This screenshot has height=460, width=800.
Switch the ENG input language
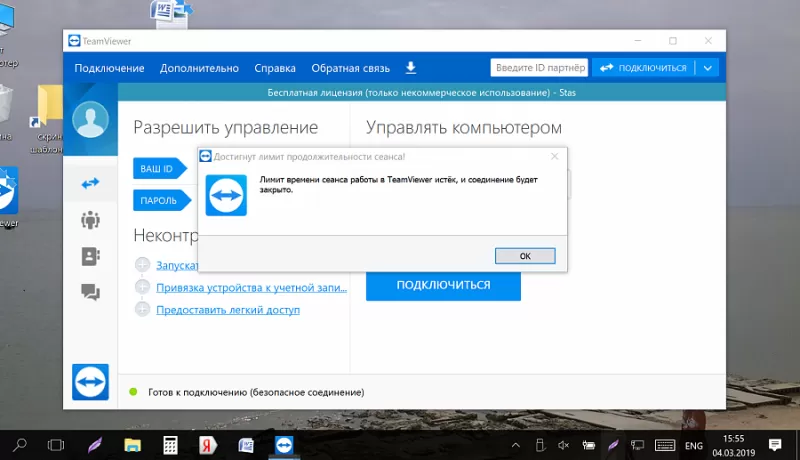tap(694, 446)
